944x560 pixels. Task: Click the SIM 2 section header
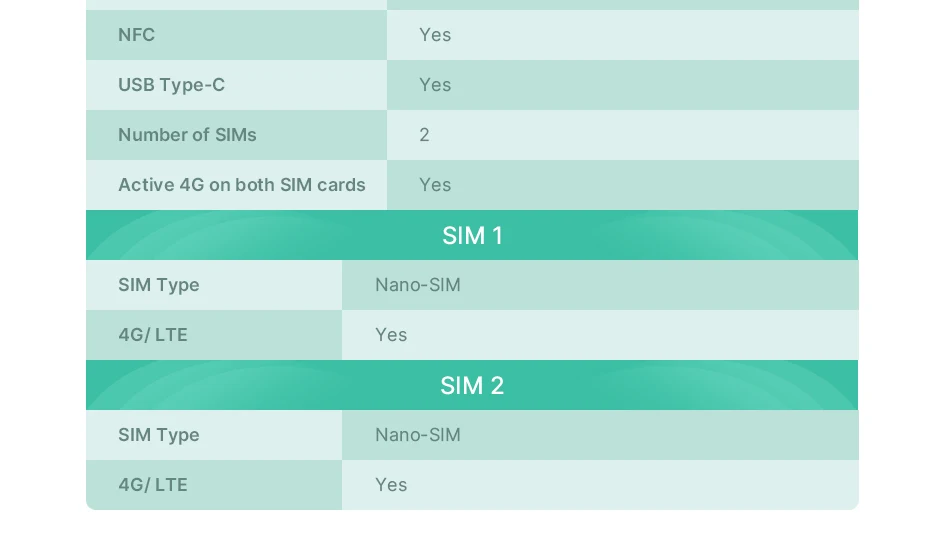pos(472,385)
